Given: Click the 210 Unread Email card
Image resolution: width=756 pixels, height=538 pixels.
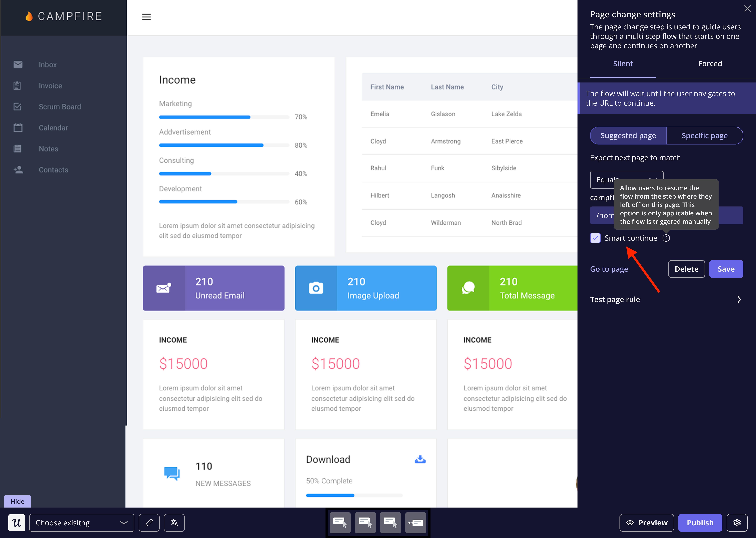Looking at the screenshot, I should [x=214, y=288].
